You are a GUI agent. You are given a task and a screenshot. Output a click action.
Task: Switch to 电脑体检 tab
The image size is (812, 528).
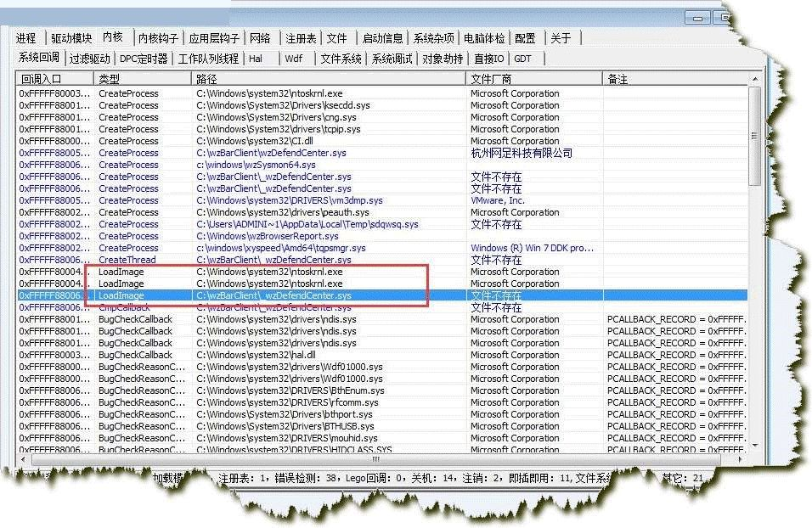[x=484, y=38]
